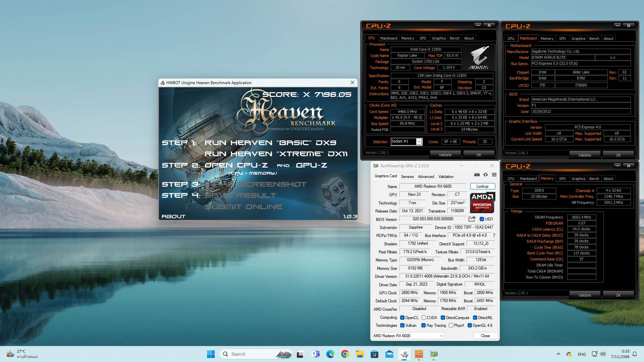The width and height of the screenshot is (644, 362).
Task: Toggle the Ray Tracing checkbox
Action: (424, 325)
